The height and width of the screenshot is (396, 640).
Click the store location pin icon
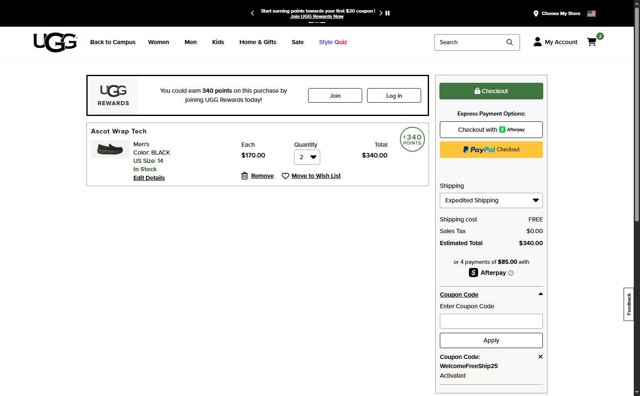[x=536, y=13]
